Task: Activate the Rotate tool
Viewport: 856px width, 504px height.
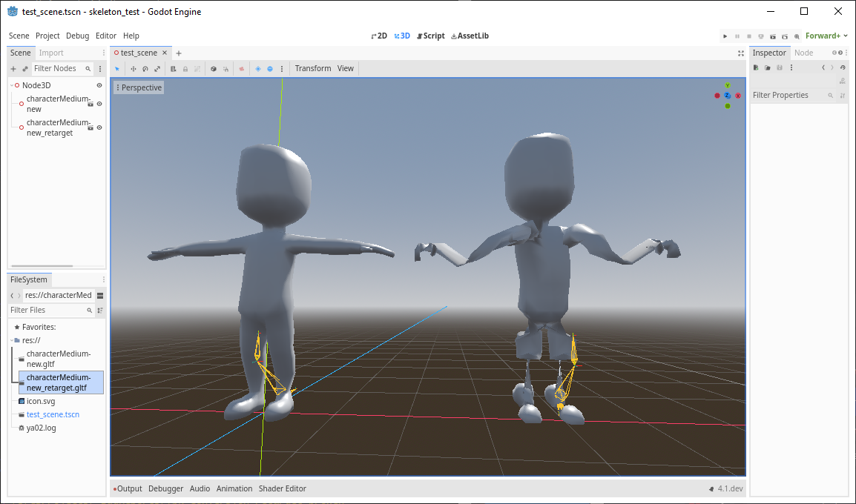Action: coord(145,67)
